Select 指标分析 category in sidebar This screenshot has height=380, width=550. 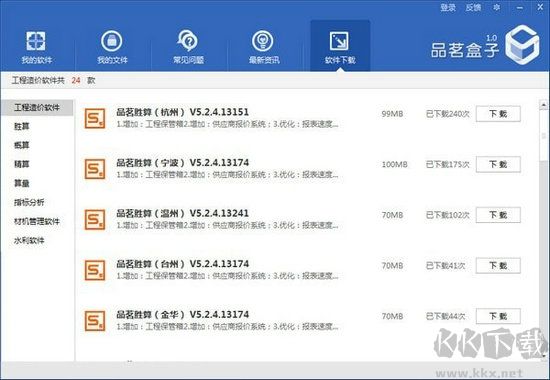(x=29, y=202)
